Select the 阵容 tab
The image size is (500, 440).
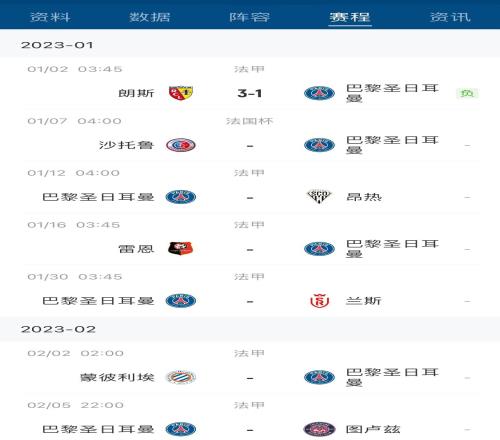coord(250,17)
